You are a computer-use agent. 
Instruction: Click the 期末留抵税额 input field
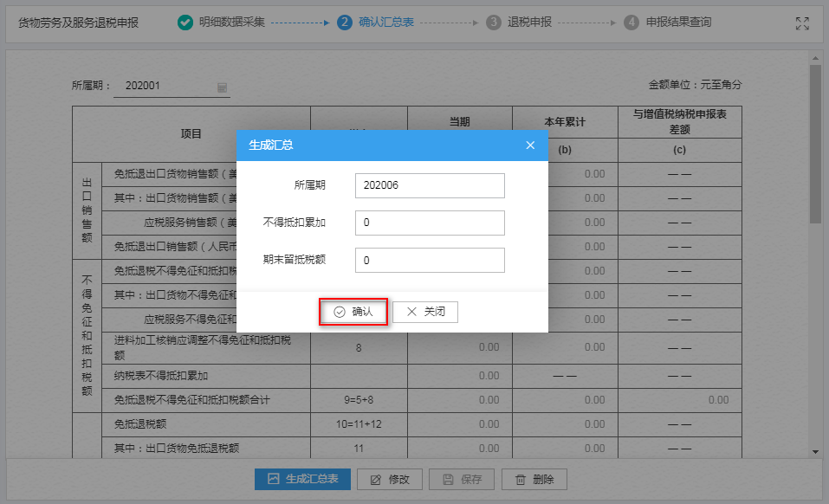[x=430, y=261]
